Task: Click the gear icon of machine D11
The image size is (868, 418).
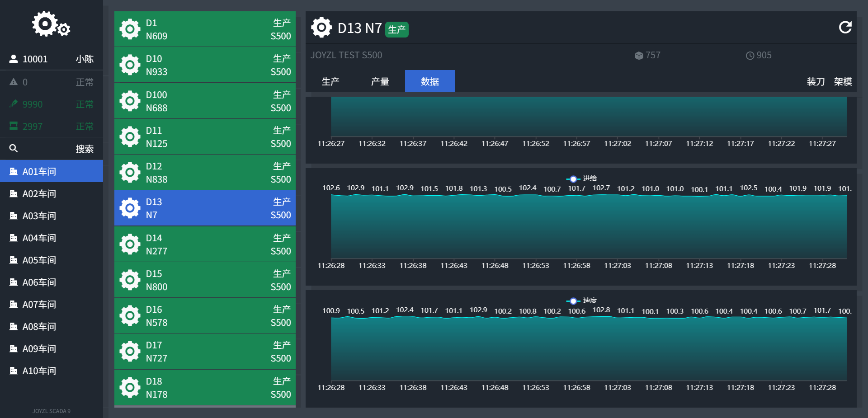Action: (x=130, y=136)
